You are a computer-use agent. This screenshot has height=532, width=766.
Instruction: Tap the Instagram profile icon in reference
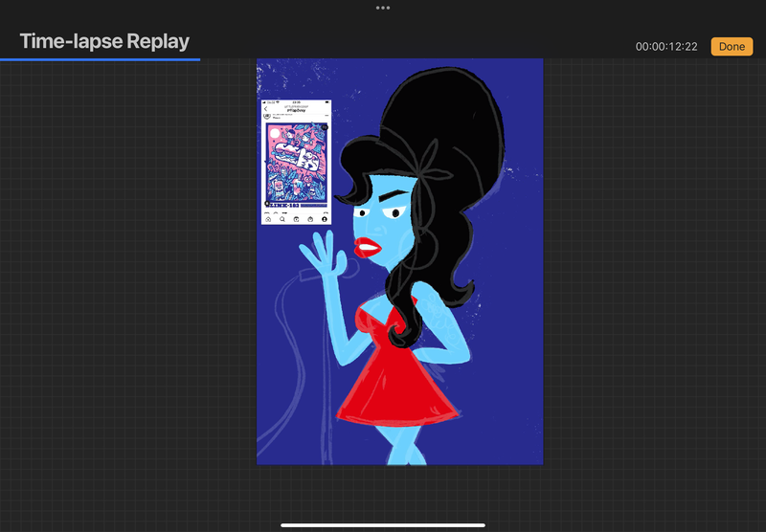(325, 219)
